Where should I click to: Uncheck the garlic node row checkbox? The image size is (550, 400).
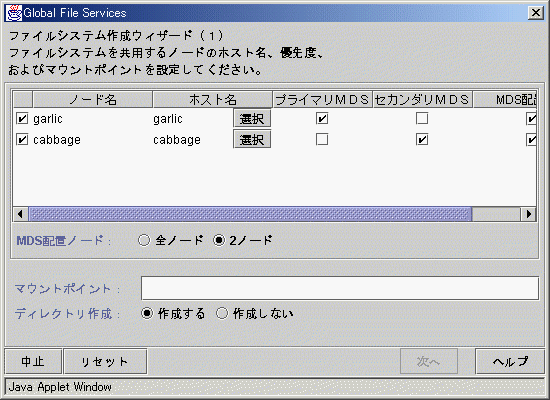(x=22, y=119)
